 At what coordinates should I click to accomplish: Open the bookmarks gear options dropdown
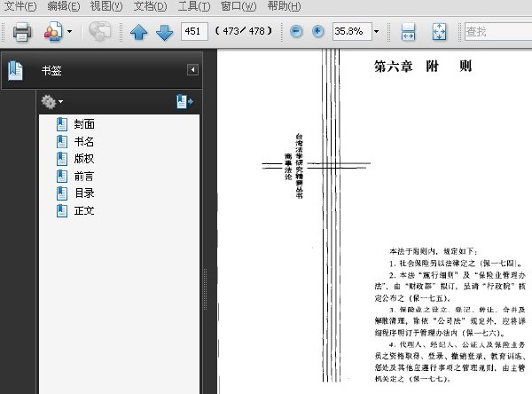click(x=51, y=101)
